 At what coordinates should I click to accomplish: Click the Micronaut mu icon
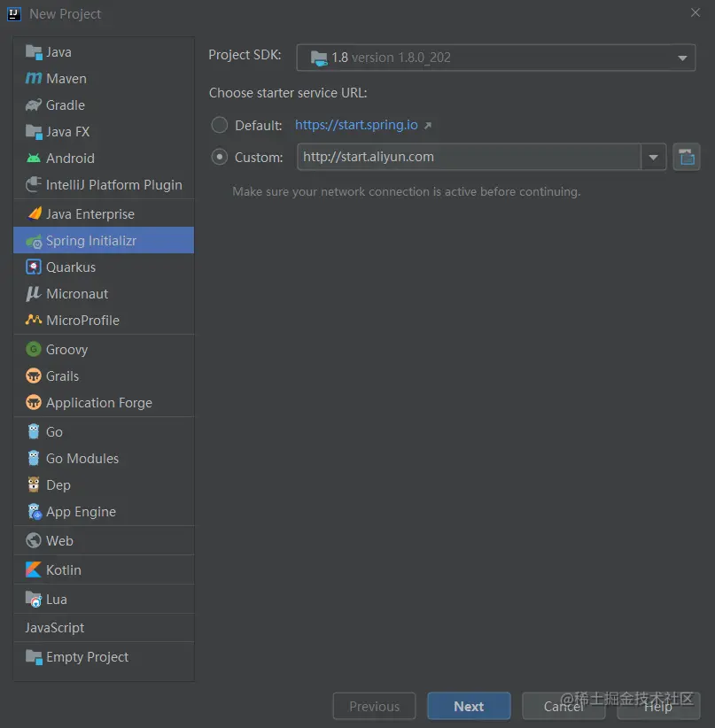pyautogui.click(x=33, y=294)
